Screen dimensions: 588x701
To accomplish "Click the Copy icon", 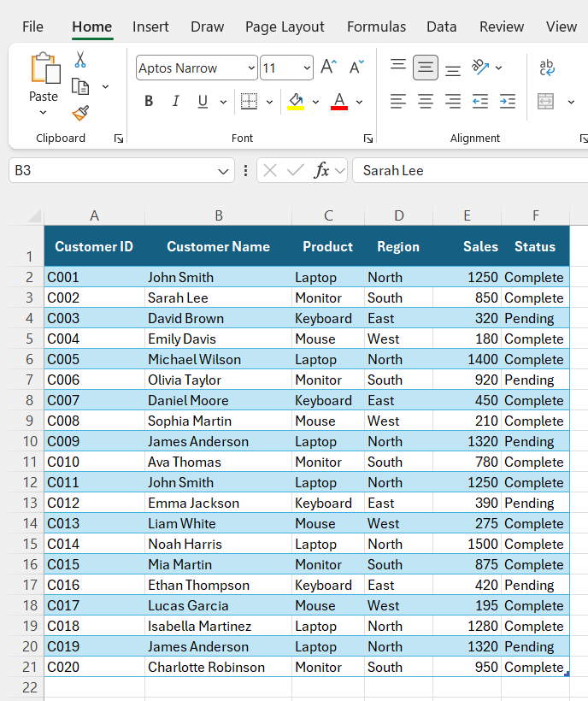I will (x=80, y=86).
